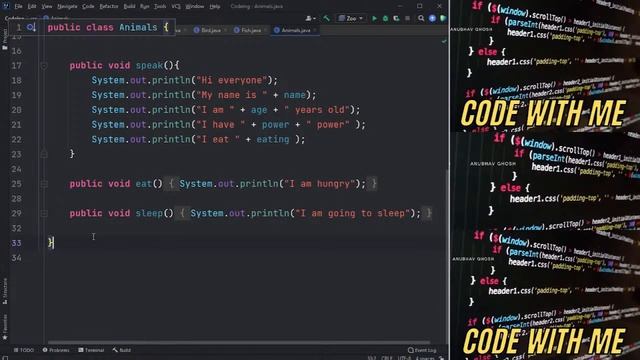Click the "I am hungry" string
The image size is (640, 360).
(320, 184)
